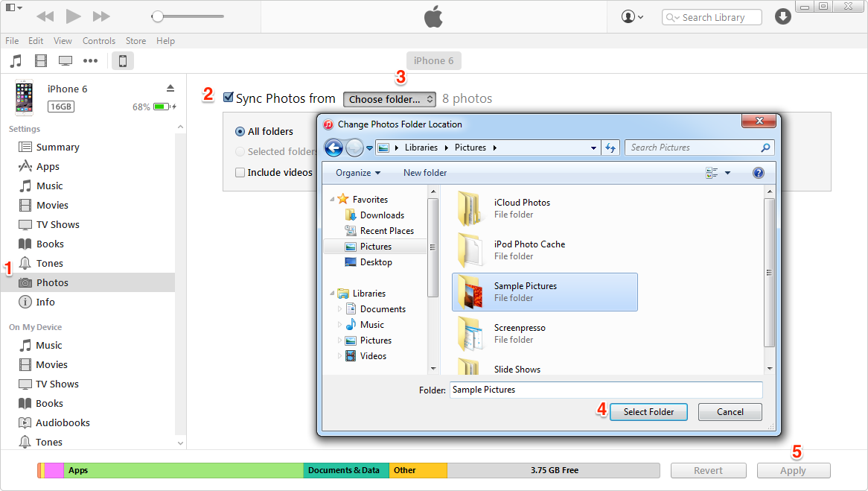Open the view options dropdown arrow
Image resolution: width=868 pixels, height=491 pixels.
(727, 173)
